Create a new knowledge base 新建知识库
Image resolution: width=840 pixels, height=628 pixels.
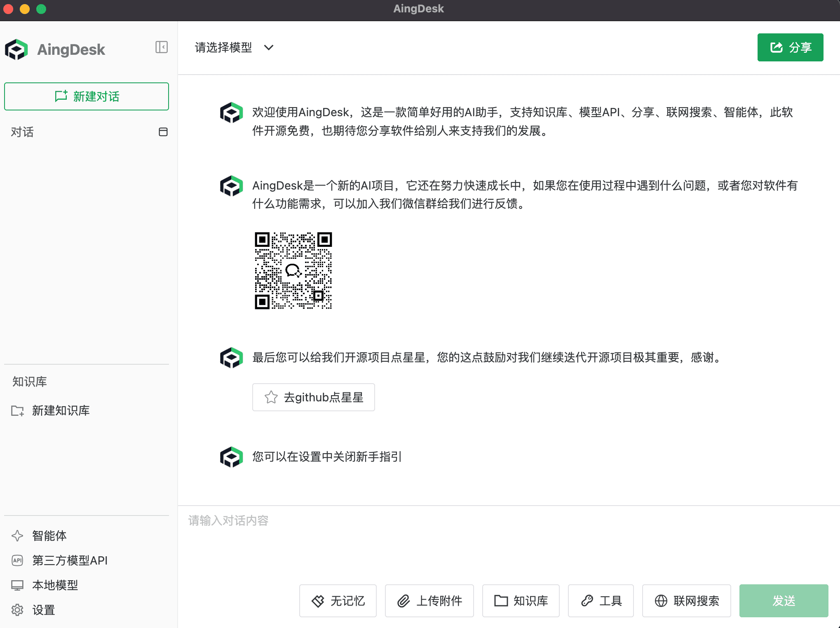click(x=51, y=410)
